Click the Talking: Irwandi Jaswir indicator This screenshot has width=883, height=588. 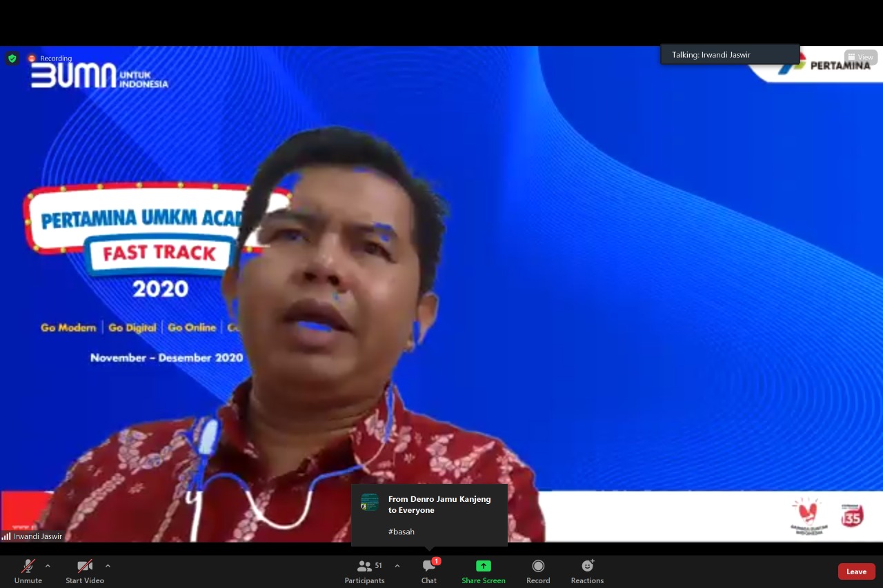[x=730, y=54]
